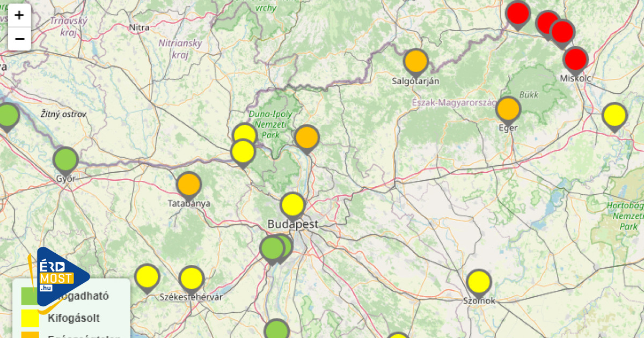
Task: Click the green marker above Győr
Action: click(65, 160)
